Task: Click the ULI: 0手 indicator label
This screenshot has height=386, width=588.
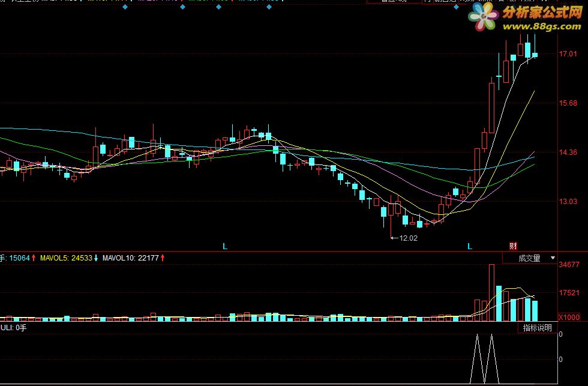Action: tap(13, 328)
